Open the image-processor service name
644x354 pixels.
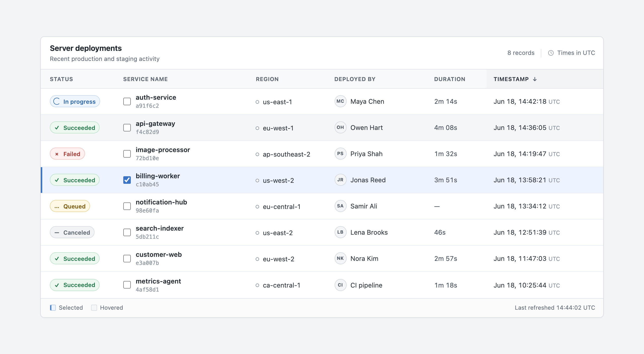163,150
